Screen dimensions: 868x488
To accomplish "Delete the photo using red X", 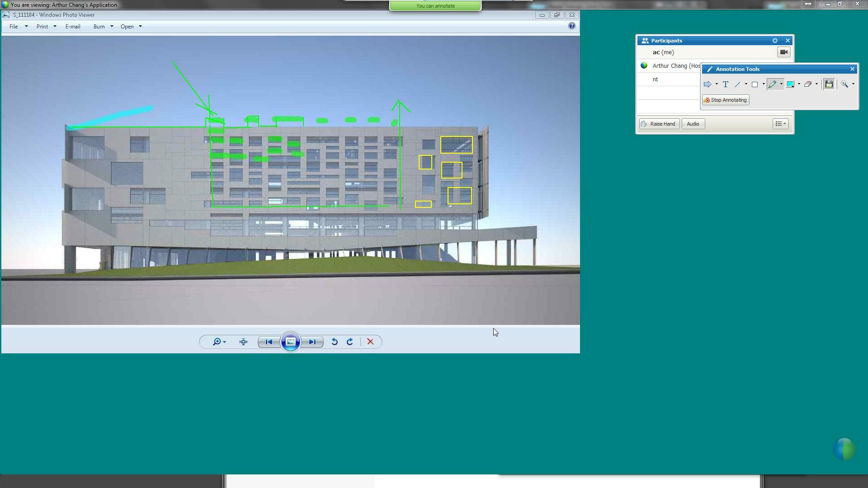I will [370, 342].
